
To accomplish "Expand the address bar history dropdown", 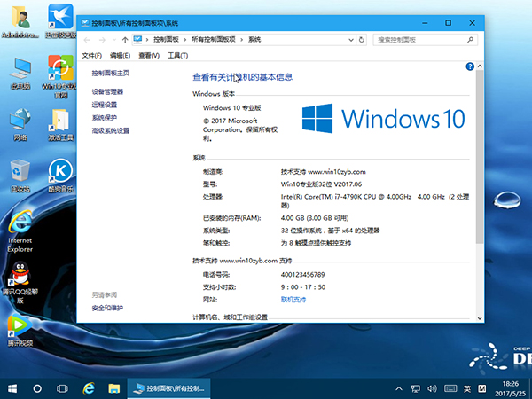I will [351, 40].
